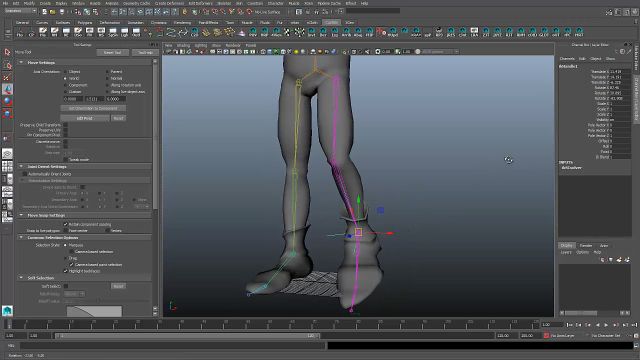Image resolution: width=640 pixels, height=360 pixels.
Task: Choose the Lasso select tool
Action: 7,65
